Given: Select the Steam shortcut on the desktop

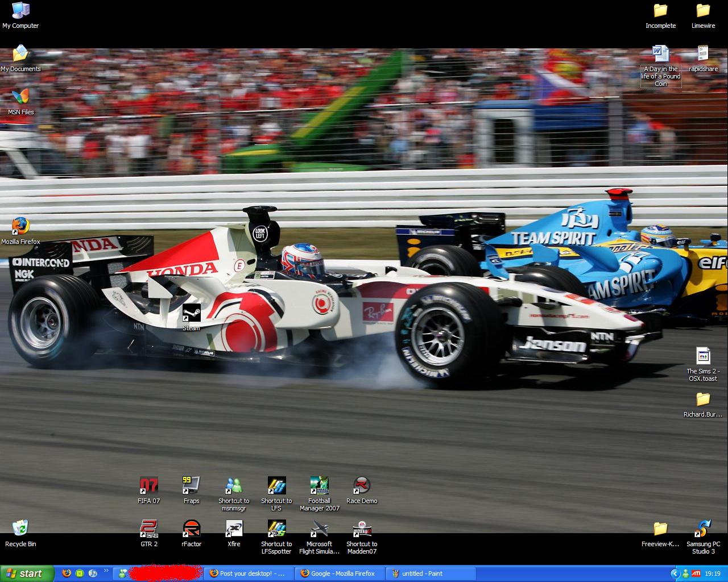Looking at the screenshot, I should [191, 318].
